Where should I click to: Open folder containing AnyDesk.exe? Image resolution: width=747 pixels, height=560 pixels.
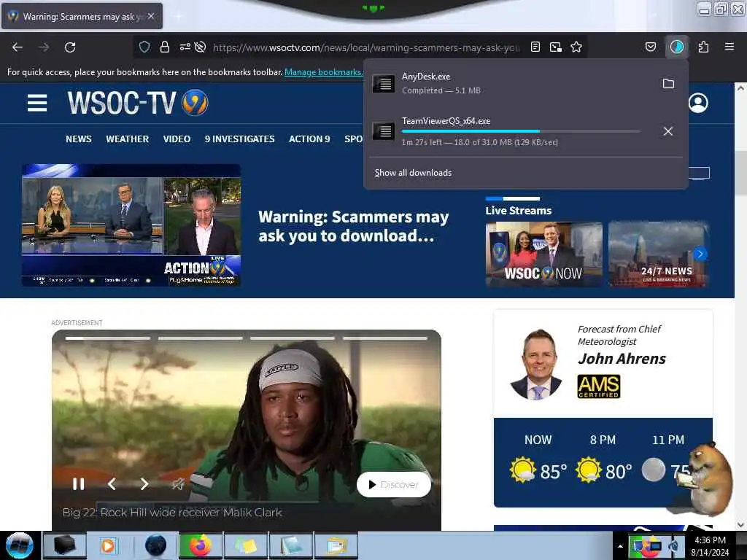coord(668,84)
